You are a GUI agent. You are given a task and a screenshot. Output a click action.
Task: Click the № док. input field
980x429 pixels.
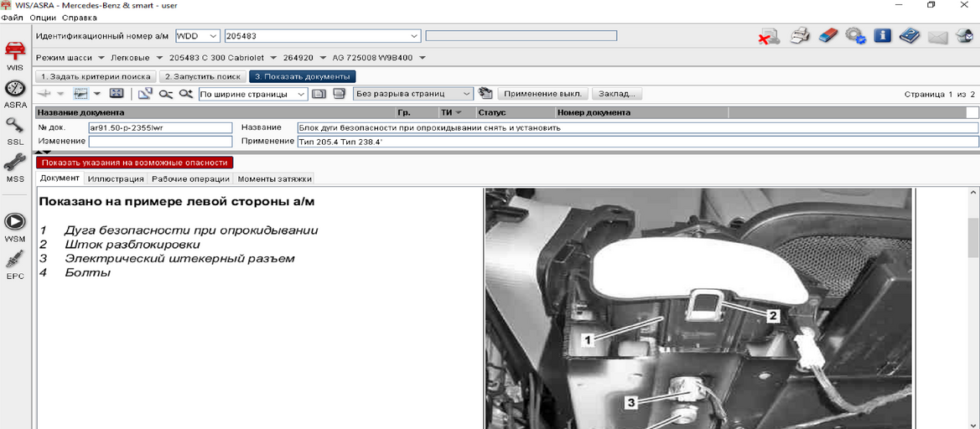tap(160, 127)
